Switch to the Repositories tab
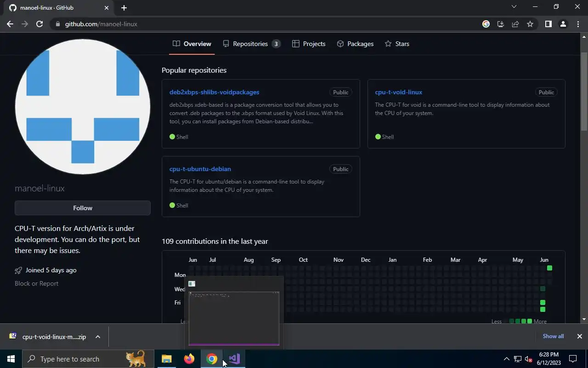Viewport: 588px width, 368px height. [x=252, y=44]
